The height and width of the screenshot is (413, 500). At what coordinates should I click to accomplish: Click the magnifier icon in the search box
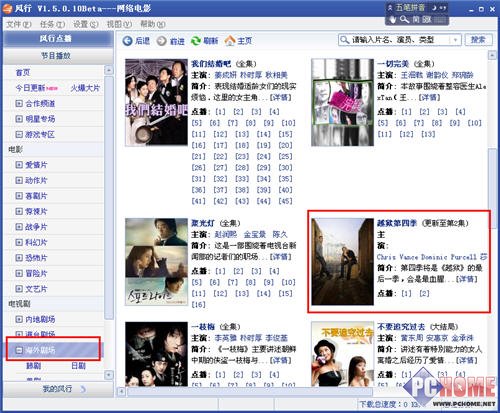(x=344, y=40)
